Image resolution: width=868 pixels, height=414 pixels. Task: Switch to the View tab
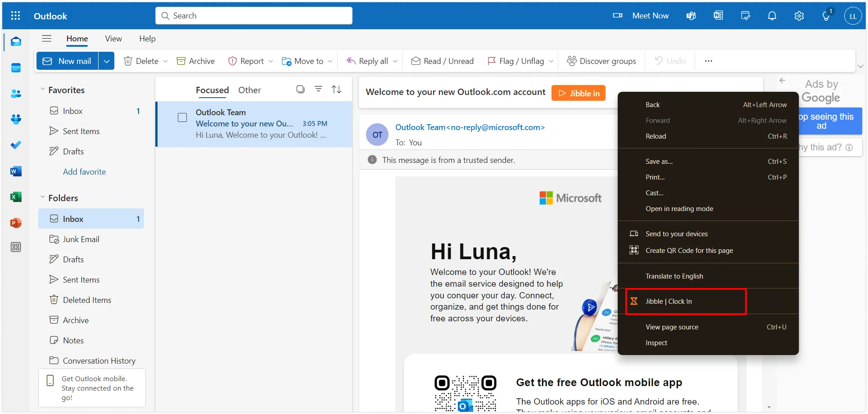click(x=113, y=39)
